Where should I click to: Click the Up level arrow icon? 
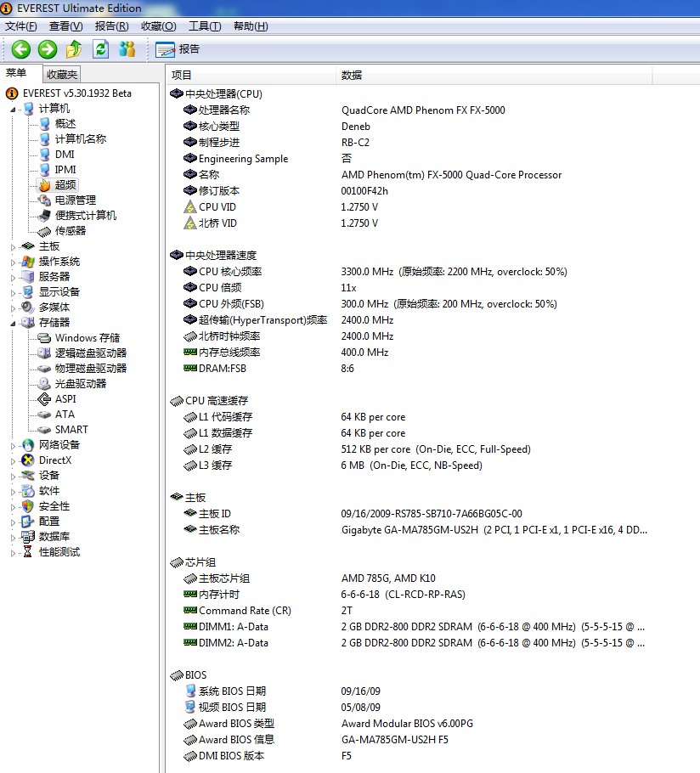[x=74, y=49]
